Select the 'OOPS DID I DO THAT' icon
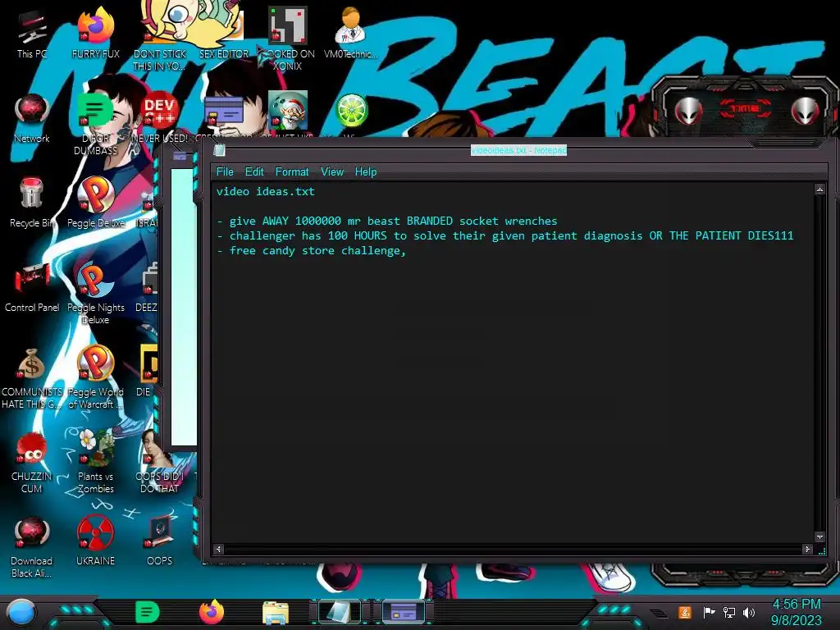This screenshot has width=840, height=630. (x=160, y=462)
